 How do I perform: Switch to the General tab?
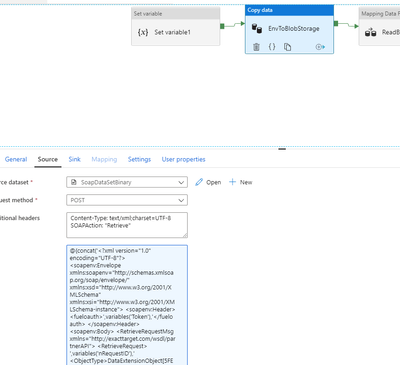(x=16, y=159)
